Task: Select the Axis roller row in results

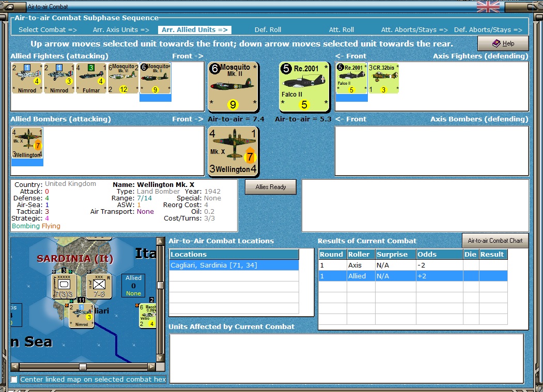Action: click(413, 265)
